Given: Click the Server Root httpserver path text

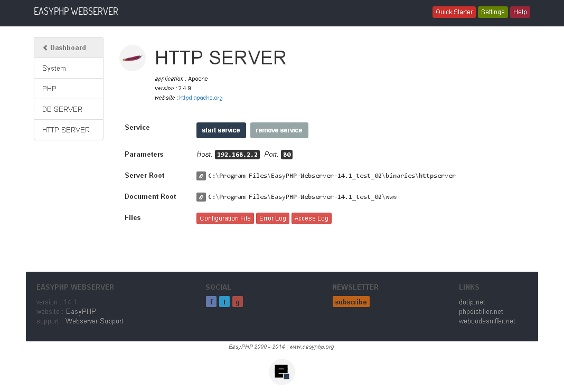Looking at the screenshot, I should [332, 176].
